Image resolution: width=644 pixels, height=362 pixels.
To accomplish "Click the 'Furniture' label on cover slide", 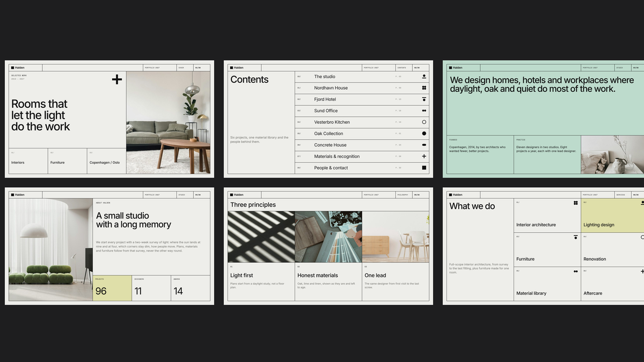I will [57, 162].
